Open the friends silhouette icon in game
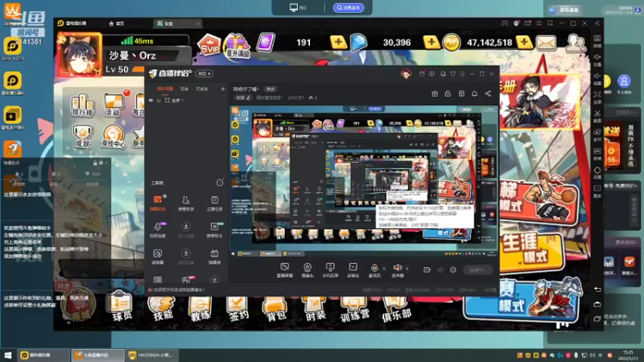644x362 pixels. [575, 43]
